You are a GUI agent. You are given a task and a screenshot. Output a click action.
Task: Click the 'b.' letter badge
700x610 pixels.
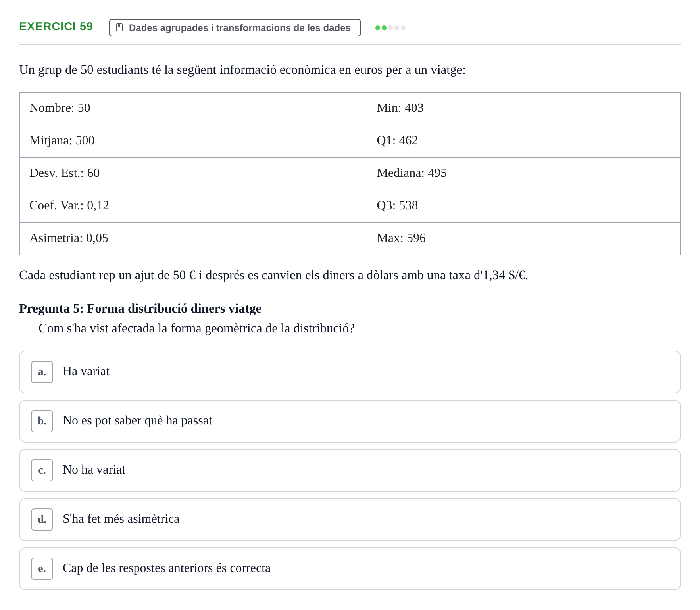coord(42,421)
